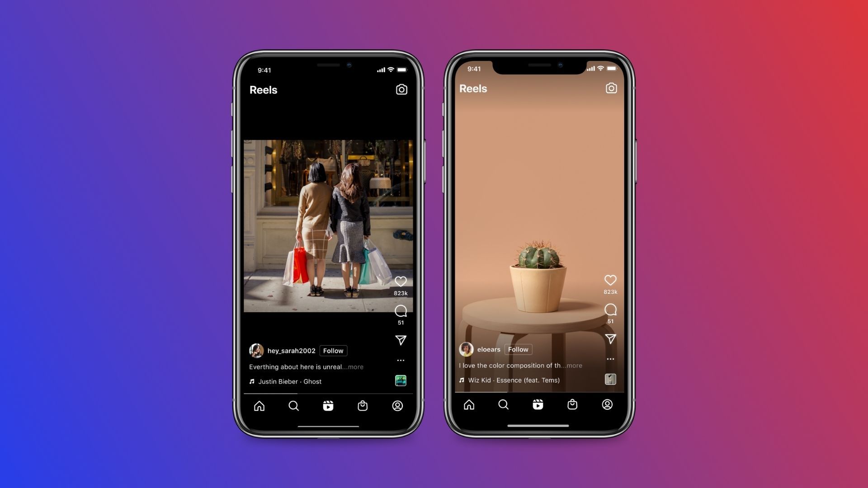The width and height of the screenshot is (868, 488).
Task: Tap the Share arrow icon on right phone
Action: [610, 338]
